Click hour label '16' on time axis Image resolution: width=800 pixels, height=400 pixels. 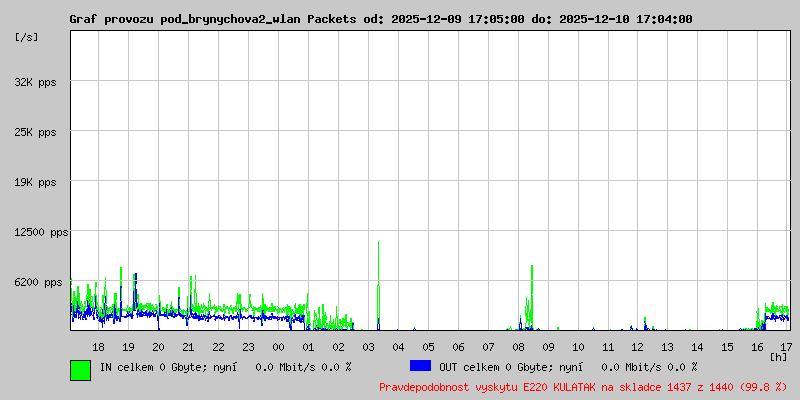click(758, 347)
